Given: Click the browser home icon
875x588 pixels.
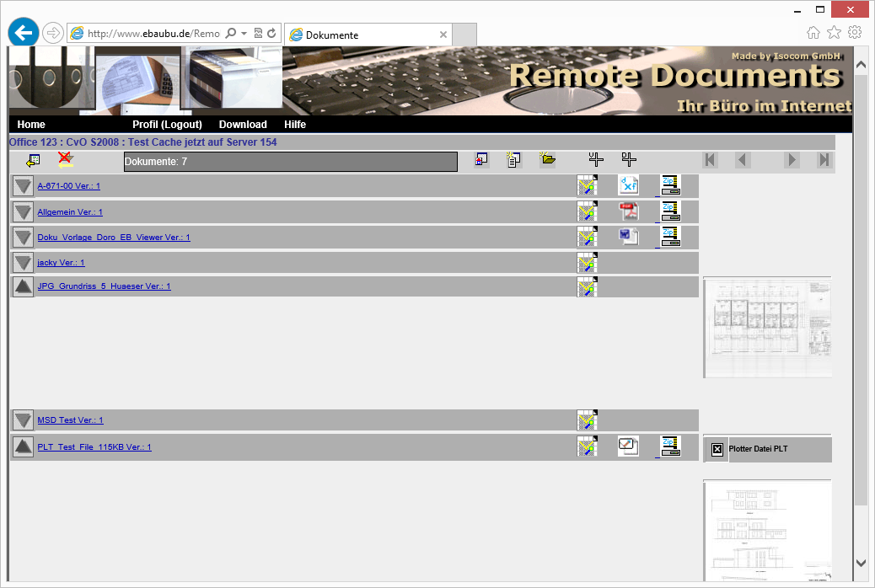Looking at the screenshot, I should pos(813,32).
